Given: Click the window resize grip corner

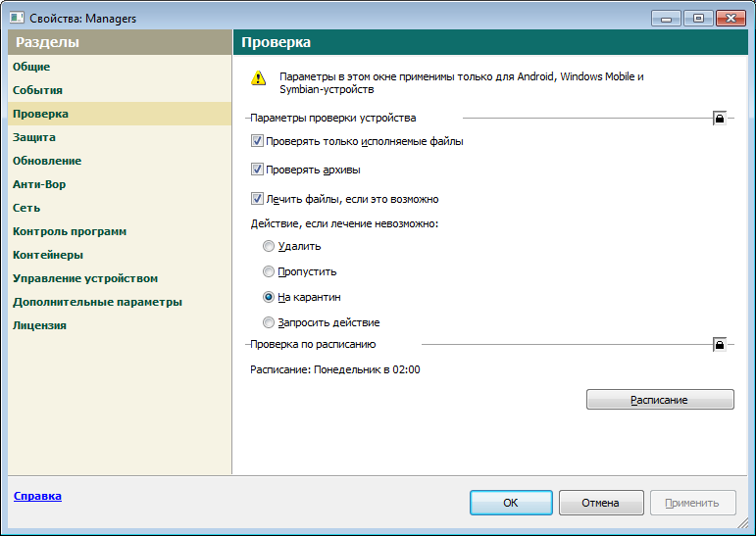Looking at the screenshot, I should [x=743, y=523].
